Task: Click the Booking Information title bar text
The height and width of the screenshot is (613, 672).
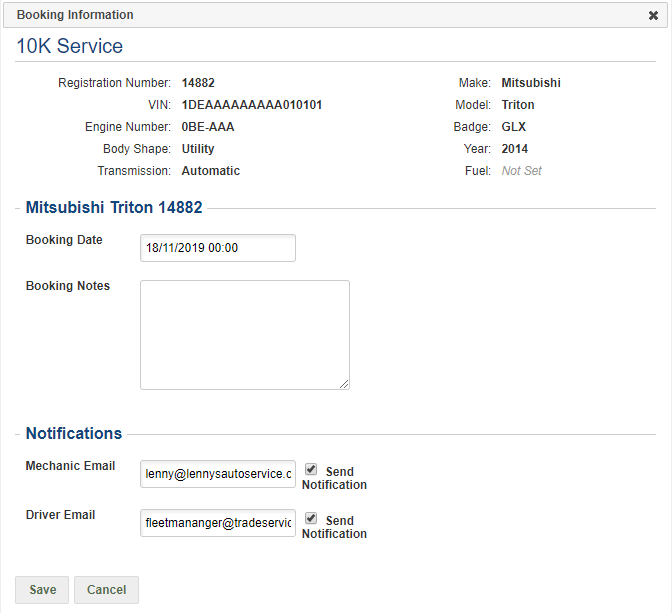Action: 75,15
